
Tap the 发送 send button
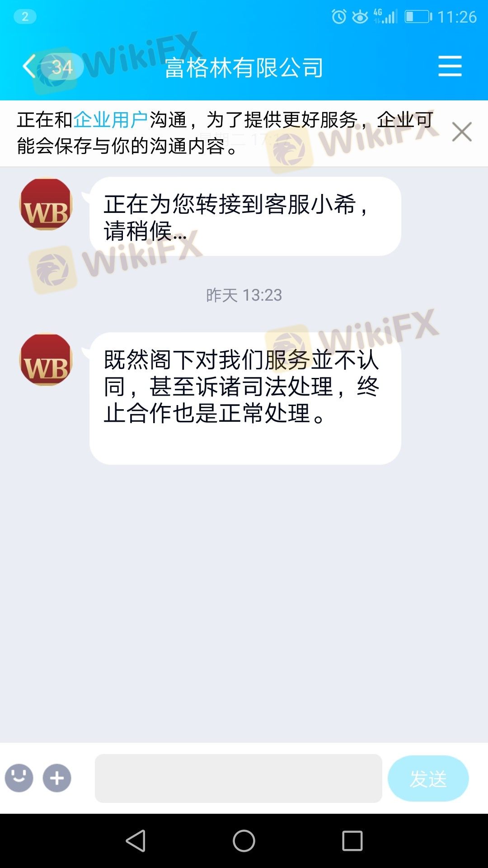point(428,778)
